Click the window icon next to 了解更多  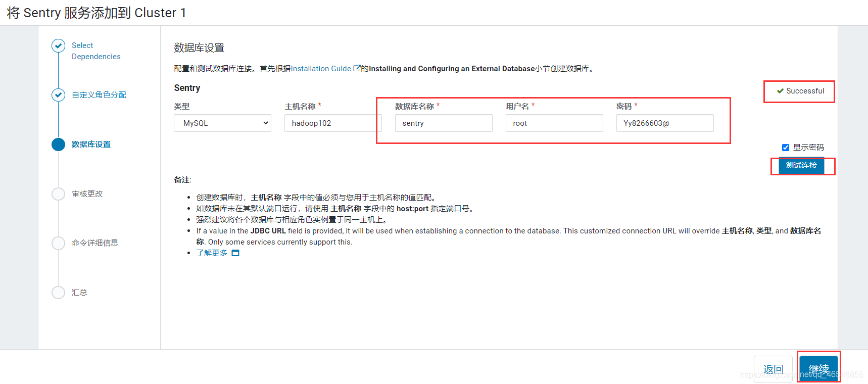click(235, 253)
